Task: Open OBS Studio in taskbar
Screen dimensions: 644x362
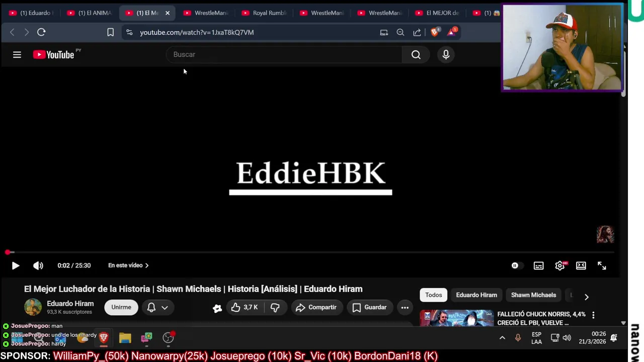Action: (x=169, y=338)
